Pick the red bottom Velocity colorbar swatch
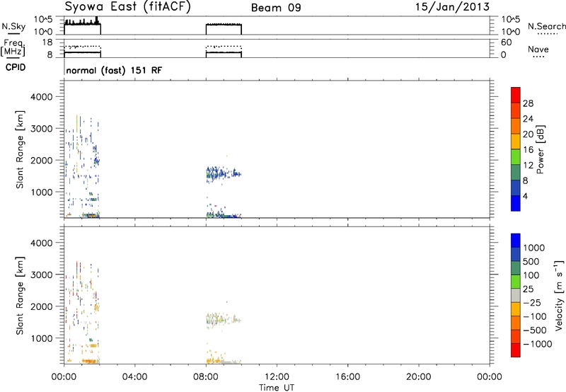Screen dimensions: 566x392 point(516,350)
